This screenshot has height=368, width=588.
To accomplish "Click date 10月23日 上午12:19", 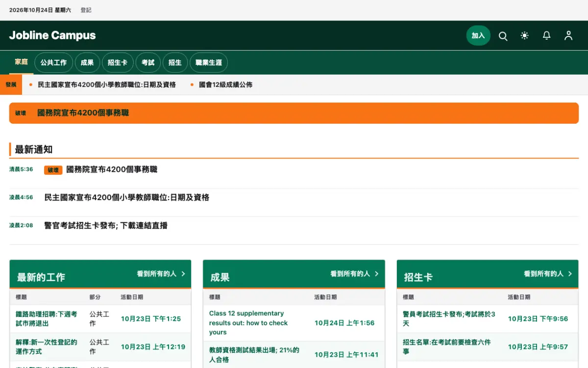I will tap(153, 347).
